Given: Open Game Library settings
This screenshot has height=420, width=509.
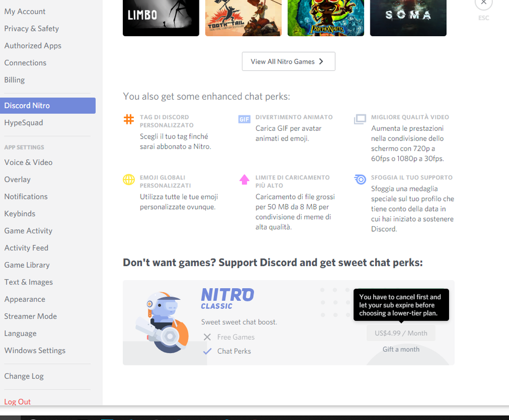Looking at the screenshot, I should 27,265.
